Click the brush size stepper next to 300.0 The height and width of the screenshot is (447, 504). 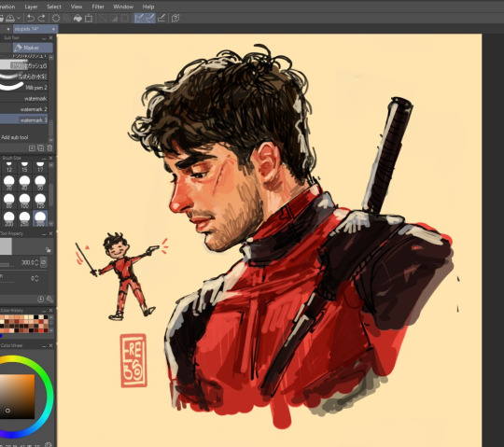pyautogui.click(x=36, y=262)
